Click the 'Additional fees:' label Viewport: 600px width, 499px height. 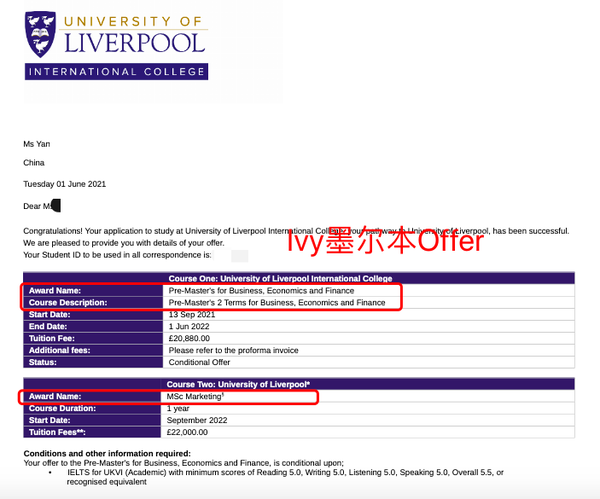click(x=59, y=350)
